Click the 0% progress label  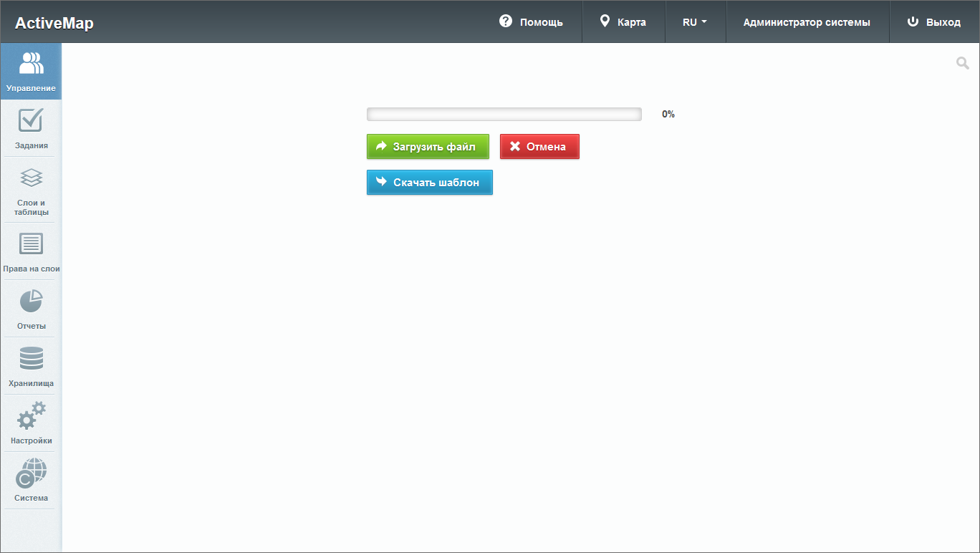click(x=668, y=115)
